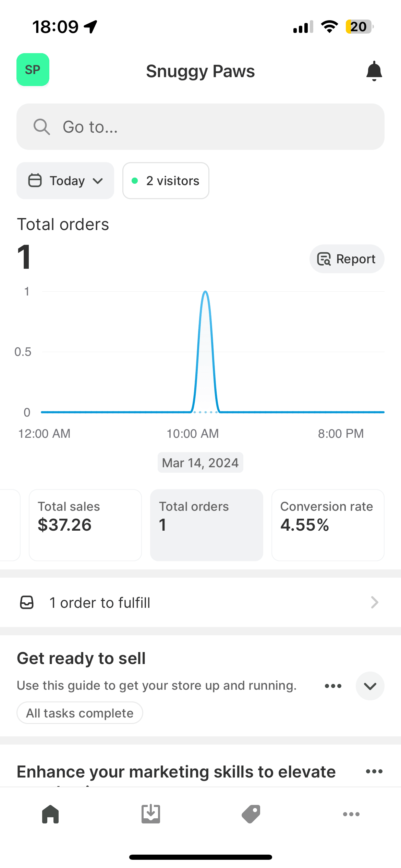Open the Orders inbox tab

tap(150, 814)
